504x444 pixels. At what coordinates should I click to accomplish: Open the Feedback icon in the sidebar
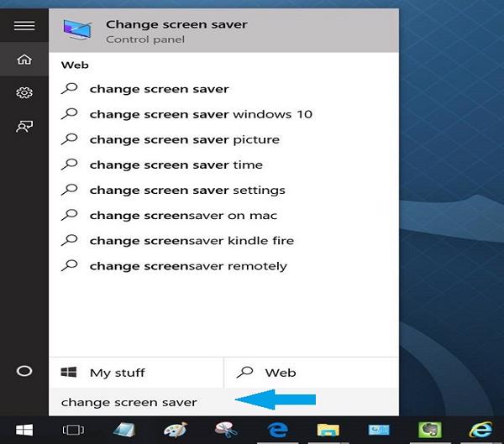pos(24,126)
